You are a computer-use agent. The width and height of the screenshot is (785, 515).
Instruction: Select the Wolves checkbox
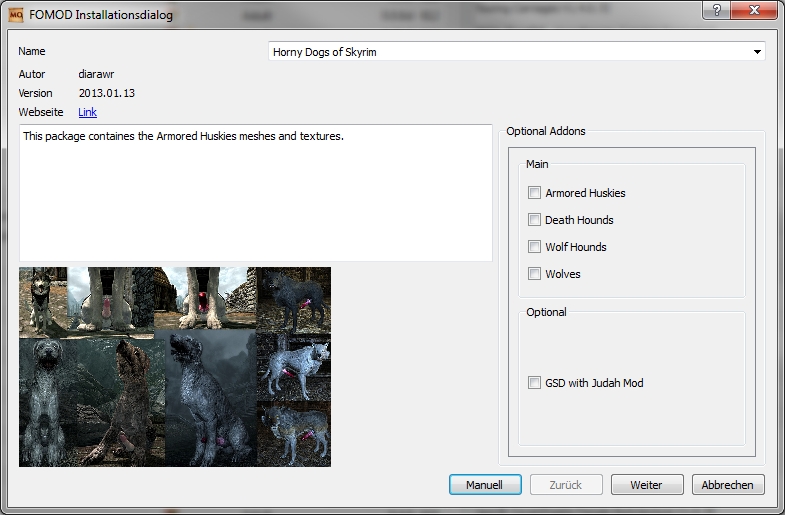(534, 274)
